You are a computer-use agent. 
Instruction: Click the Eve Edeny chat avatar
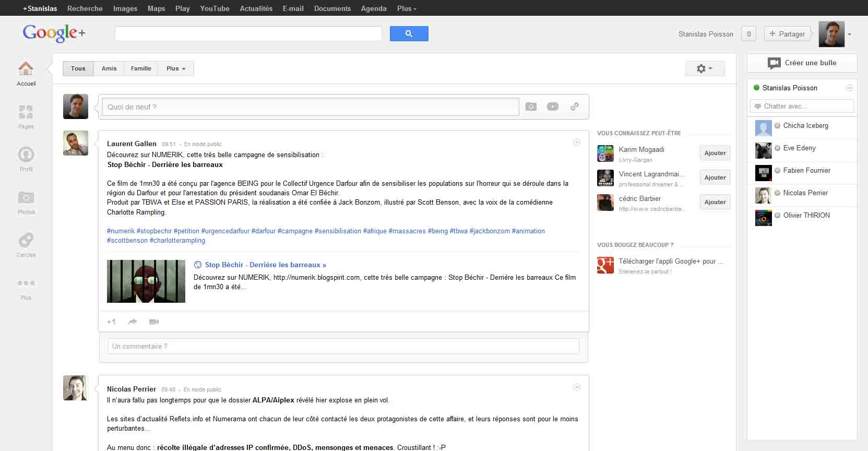[764, 150]
